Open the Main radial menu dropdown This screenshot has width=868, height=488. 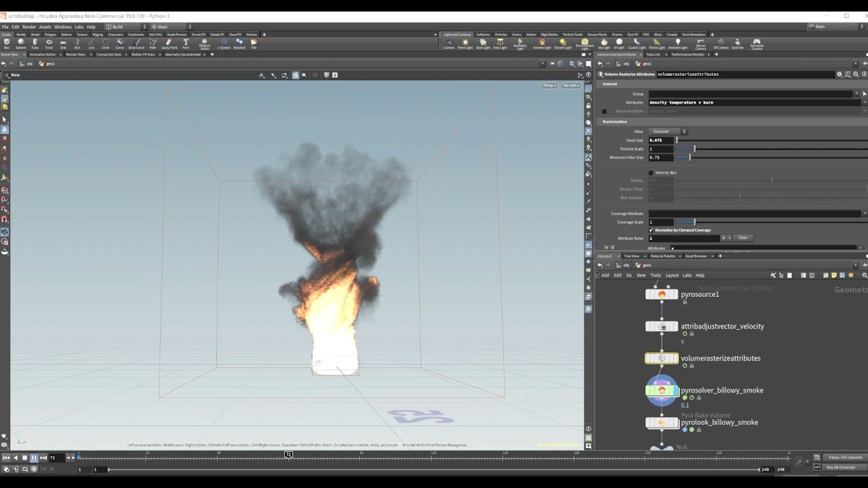[x=171, y=27]
